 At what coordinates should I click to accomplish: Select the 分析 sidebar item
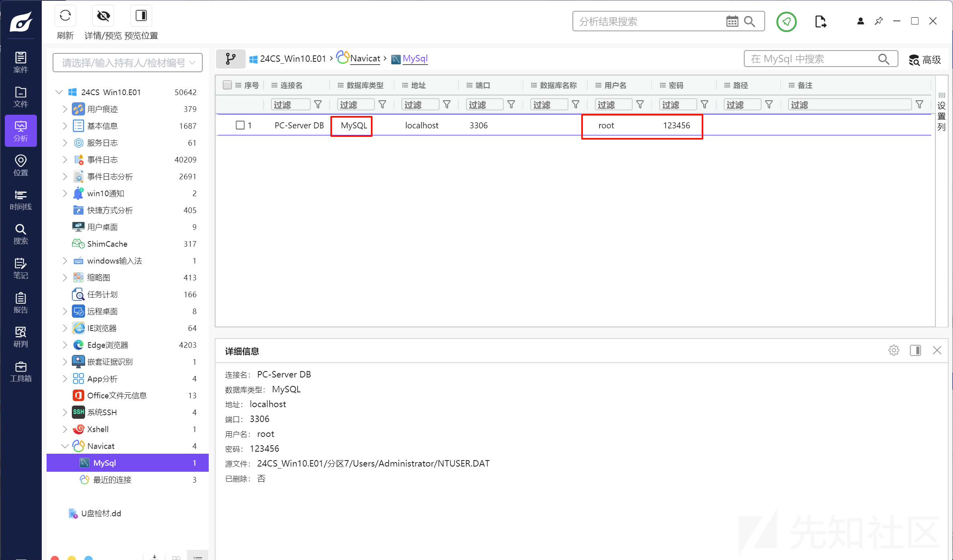[20, 131]
